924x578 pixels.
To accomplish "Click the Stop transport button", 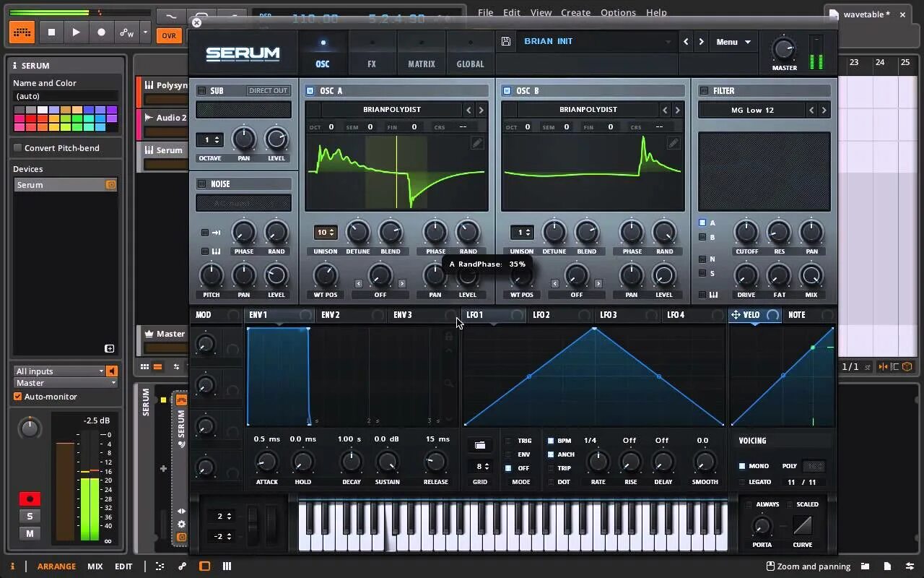I will pyautogui.click(x=51, y=32).
